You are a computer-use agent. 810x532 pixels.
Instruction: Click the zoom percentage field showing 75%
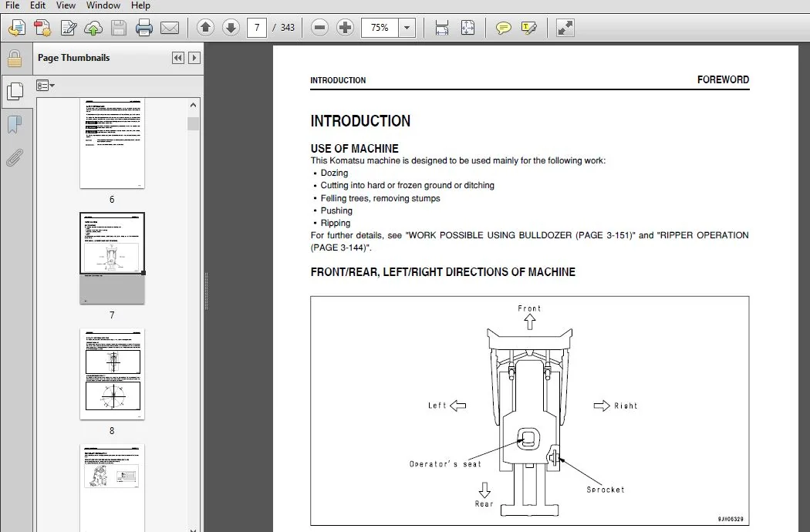(380, 28)
